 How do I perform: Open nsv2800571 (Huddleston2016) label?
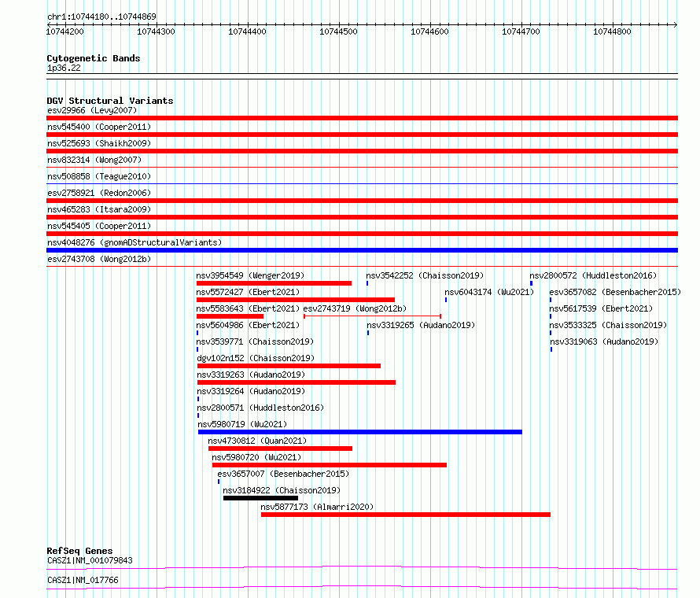coord(260,408)
